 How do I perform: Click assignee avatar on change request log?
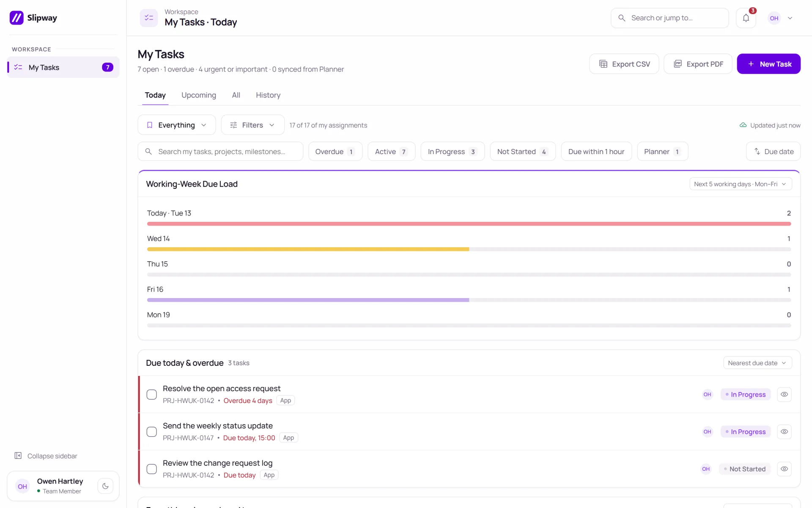[706, 469]
